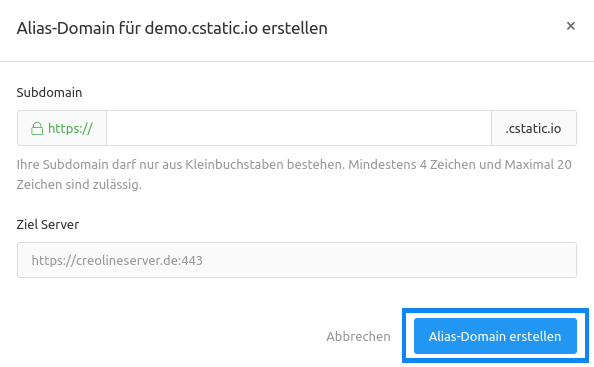Viewport: 594px width, 367px height.
Task: Confirm with Alias-Domain erstellen button
Action: tap(495, 336)
